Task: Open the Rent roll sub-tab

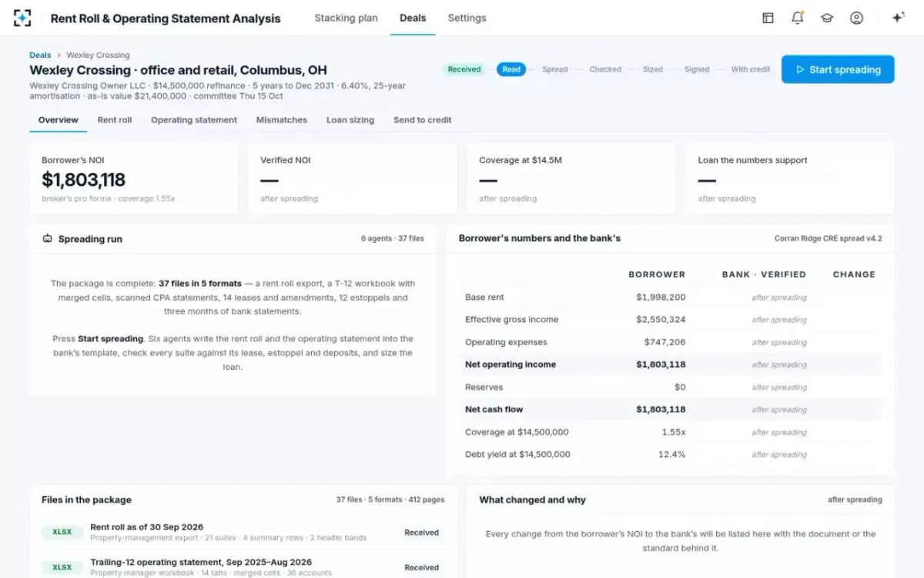Action: (115, 120)
